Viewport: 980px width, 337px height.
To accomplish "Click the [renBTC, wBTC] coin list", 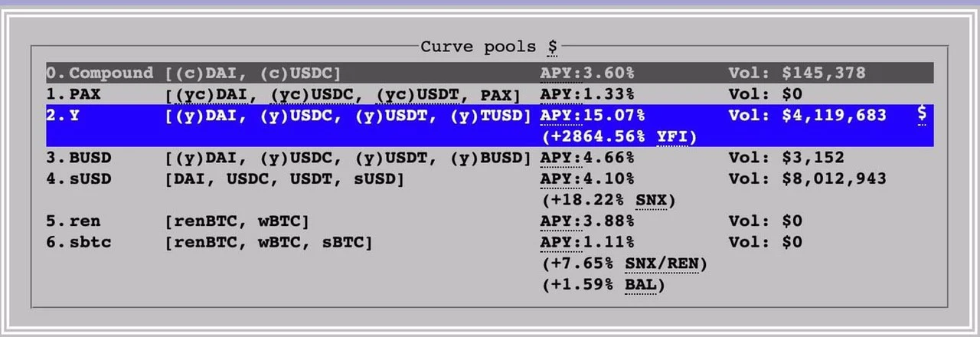I will coord(237,221).
